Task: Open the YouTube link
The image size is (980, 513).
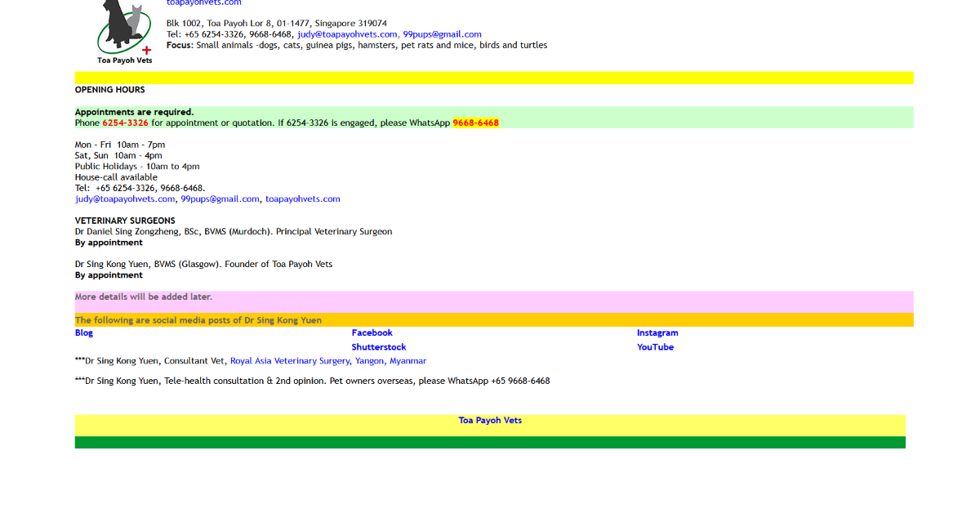Action: click(x=655, y=347)
